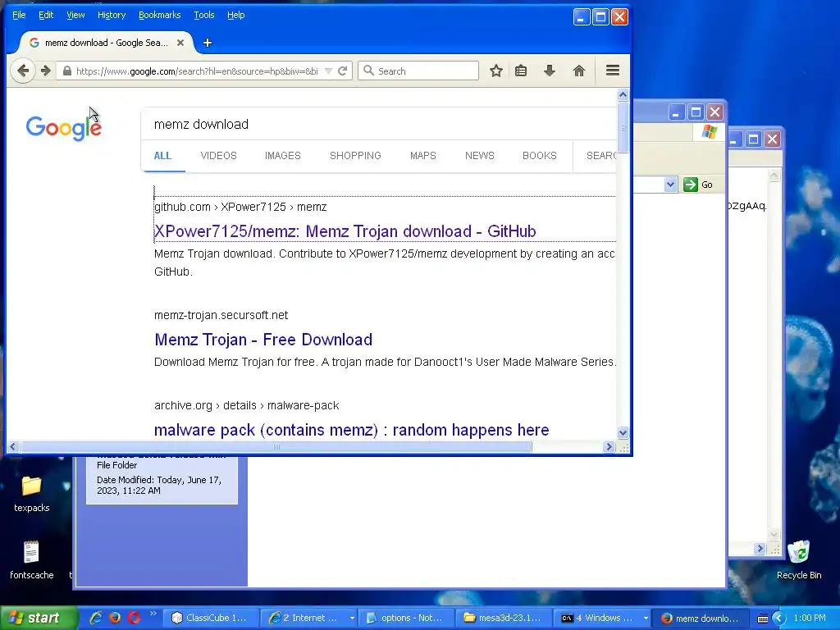
Task: Click keyboard icon in system tray
Action: (763, 619)
